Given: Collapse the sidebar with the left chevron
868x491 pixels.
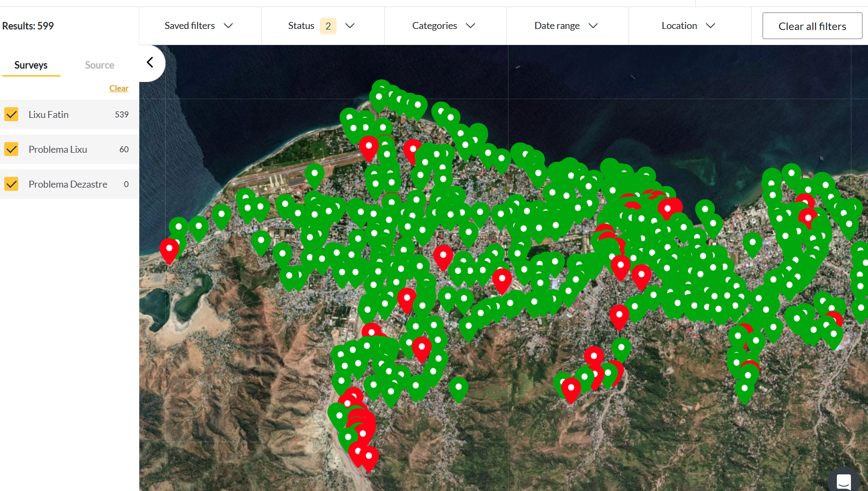Looking at the screenshot, I should 151,63.
